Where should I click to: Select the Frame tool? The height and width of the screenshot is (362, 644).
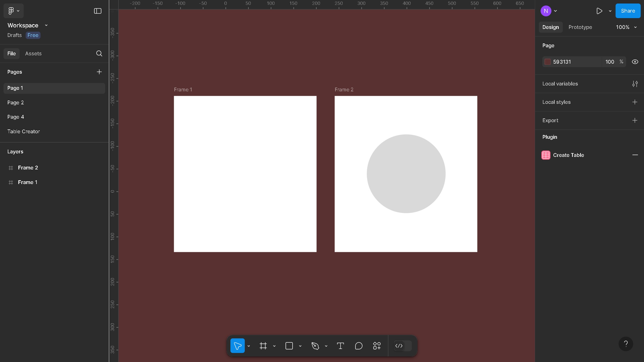pos(263,346)
